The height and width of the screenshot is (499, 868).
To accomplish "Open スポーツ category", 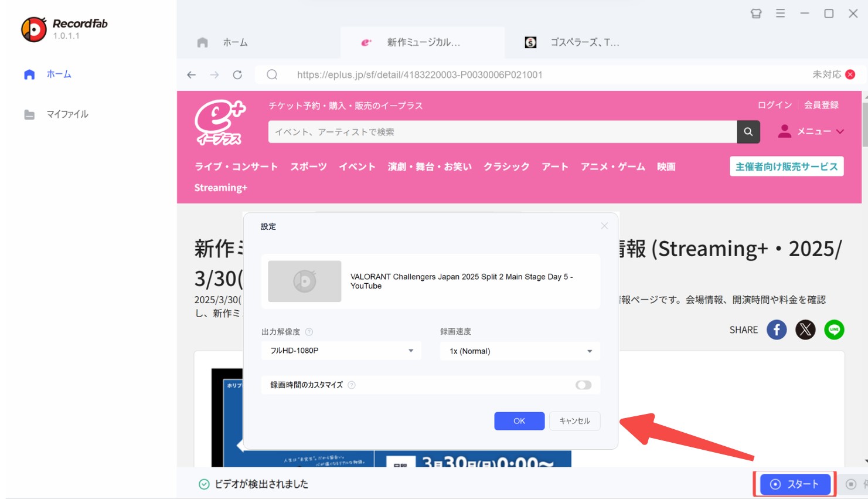I will [x=308, y=167].
